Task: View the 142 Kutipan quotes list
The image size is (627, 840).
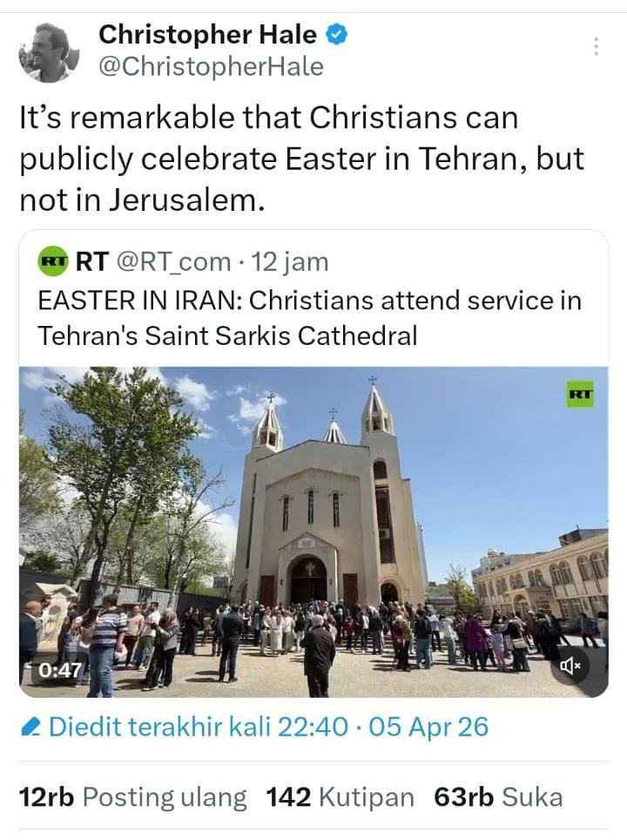Action: [340, 796]
